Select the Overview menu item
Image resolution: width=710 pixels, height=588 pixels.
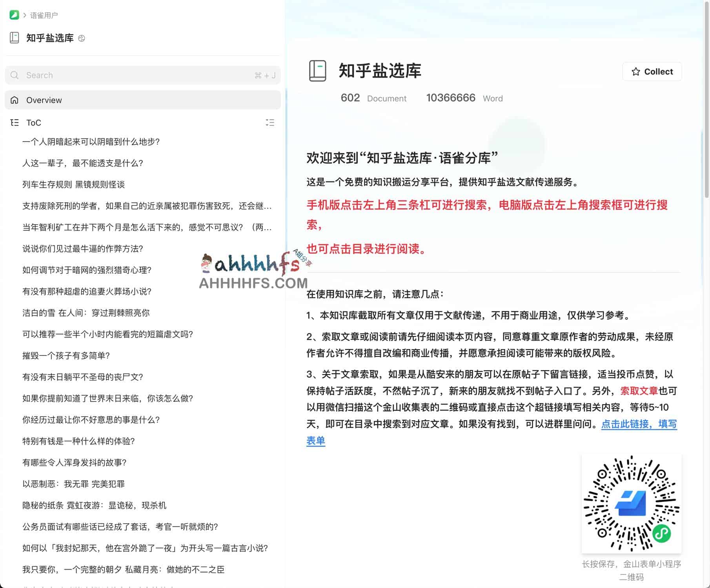pyautogui.click(x=143, y=100)
